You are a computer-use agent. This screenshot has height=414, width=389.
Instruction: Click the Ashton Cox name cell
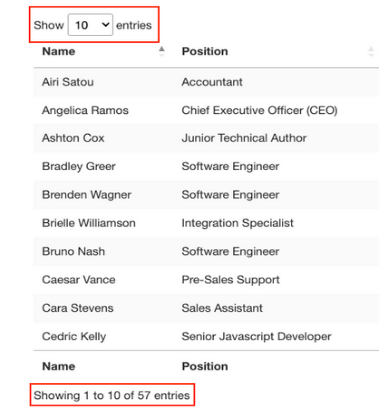pyautogui.click(x=73, y=138)
